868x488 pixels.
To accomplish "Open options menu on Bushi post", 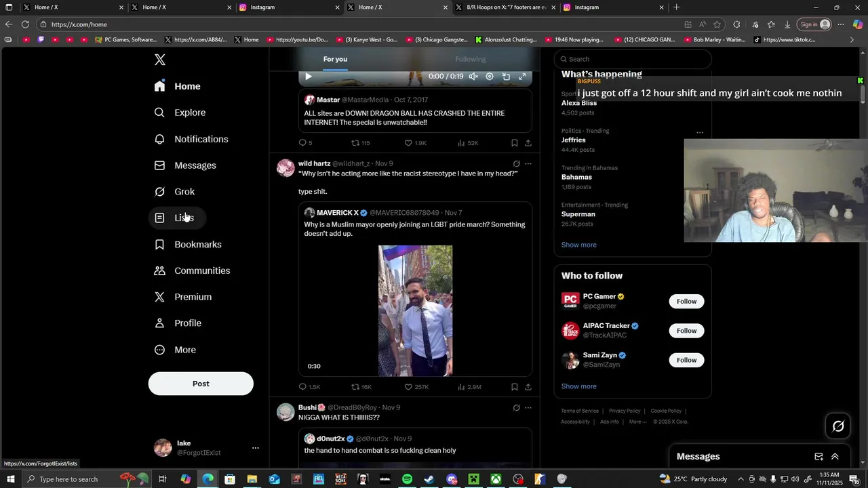I will 528,407.
